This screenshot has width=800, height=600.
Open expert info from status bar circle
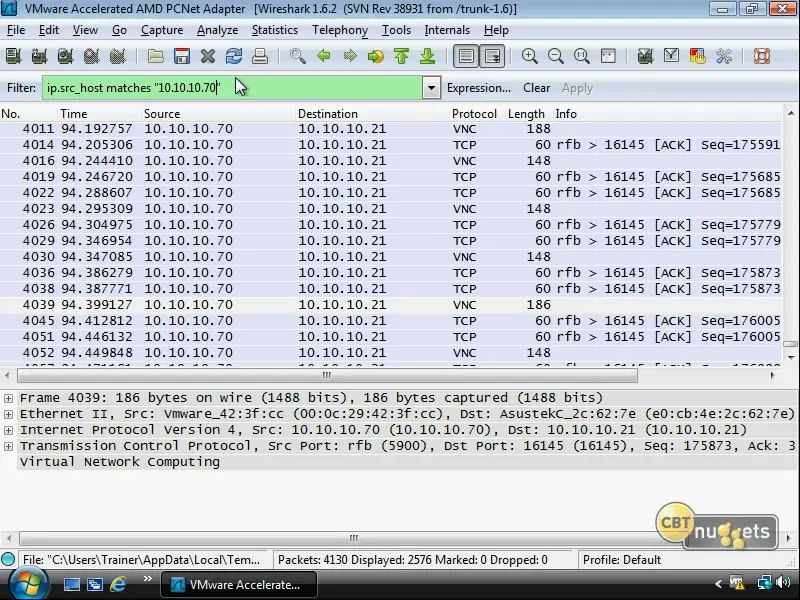tap(8, 559)
